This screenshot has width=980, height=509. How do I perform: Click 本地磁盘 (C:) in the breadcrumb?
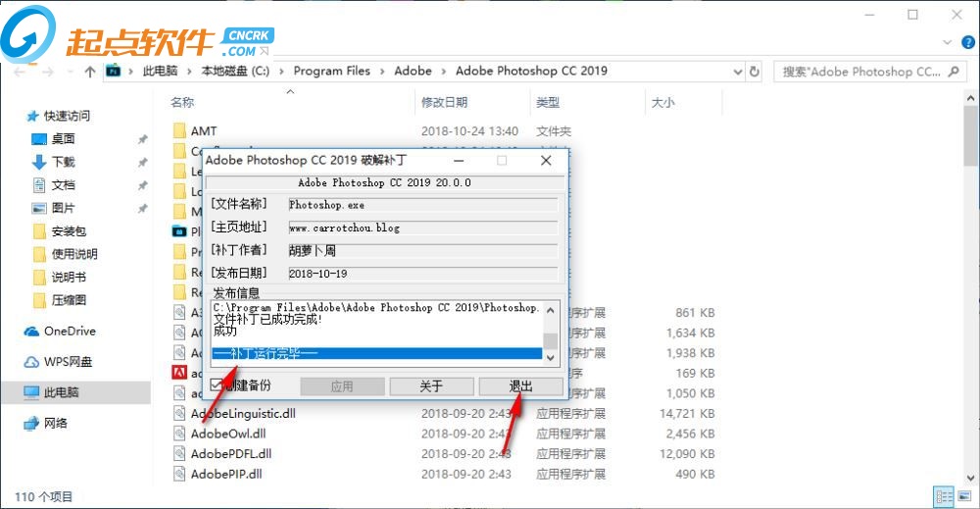pos(235,71)
